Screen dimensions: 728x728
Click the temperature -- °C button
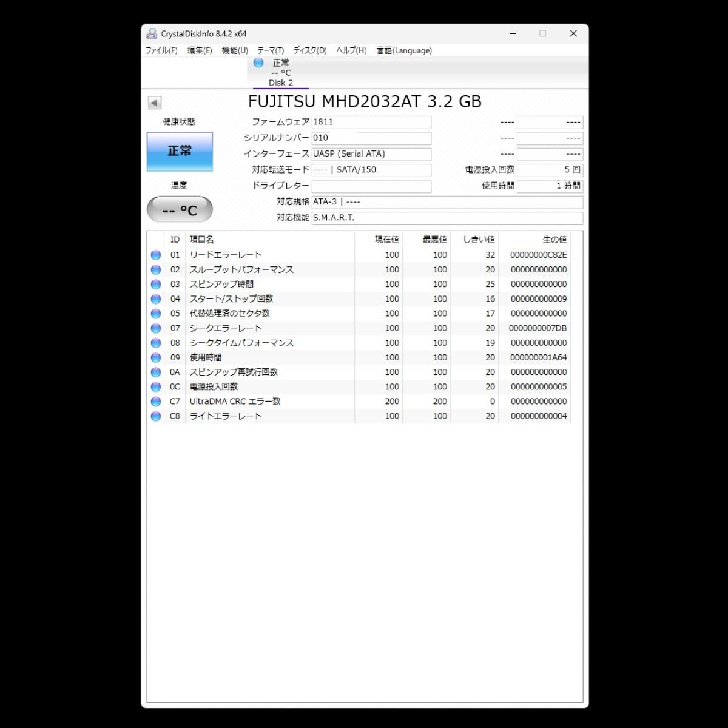pyautogui.click(x=180, y=210)
